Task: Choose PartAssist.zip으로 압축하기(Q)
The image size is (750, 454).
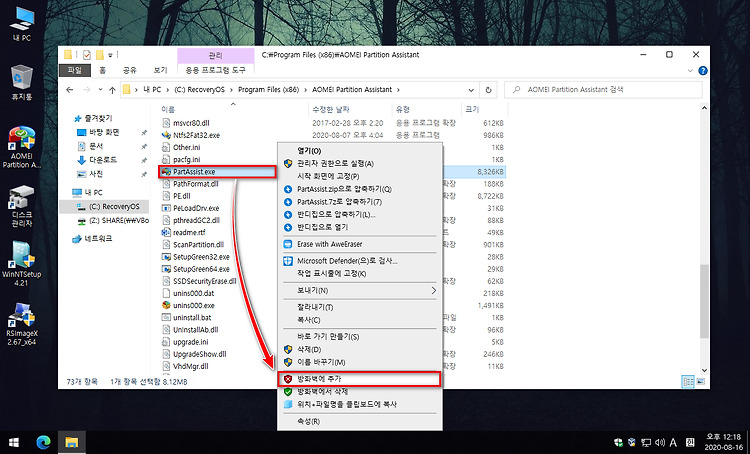Action: tap(360, 189)
